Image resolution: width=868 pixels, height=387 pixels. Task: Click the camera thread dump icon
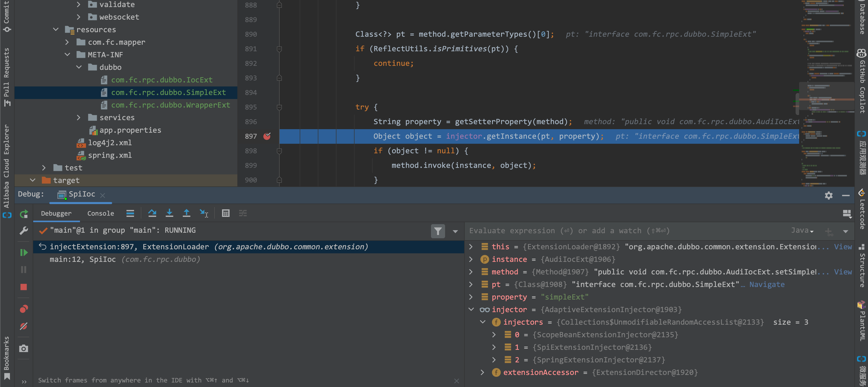24,348
